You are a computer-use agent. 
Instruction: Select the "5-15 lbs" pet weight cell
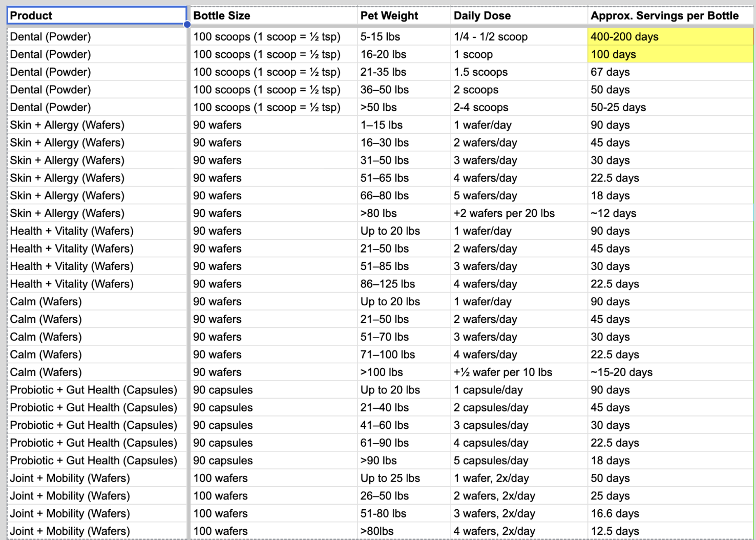(x=404, y=36)
